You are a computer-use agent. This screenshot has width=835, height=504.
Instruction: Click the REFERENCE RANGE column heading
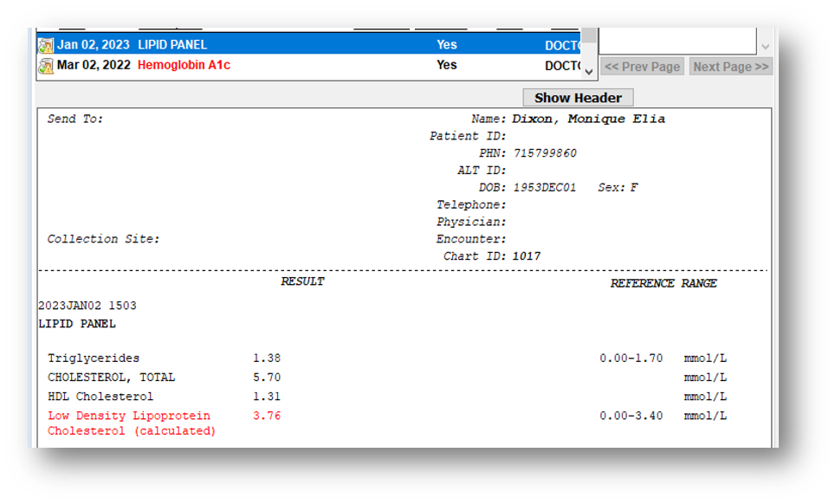(663, 283)
